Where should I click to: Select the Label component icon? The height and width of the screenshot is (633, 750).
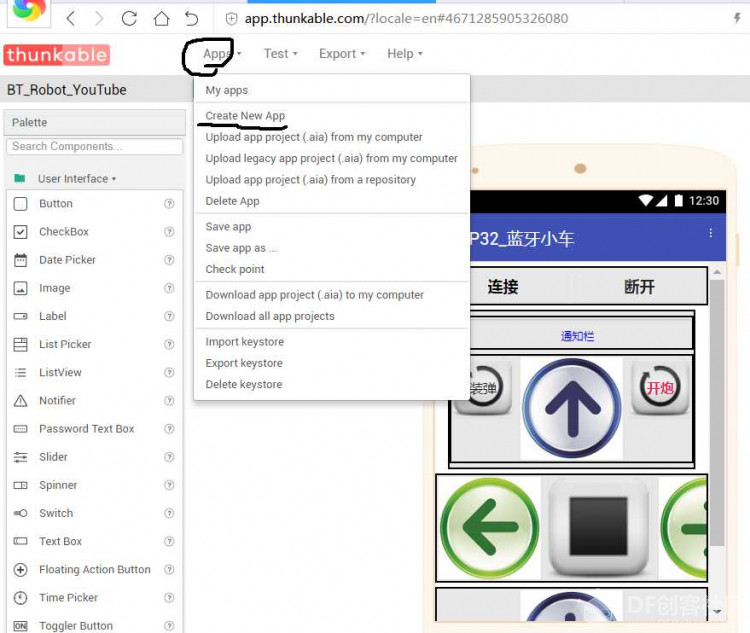coord(21,316)
